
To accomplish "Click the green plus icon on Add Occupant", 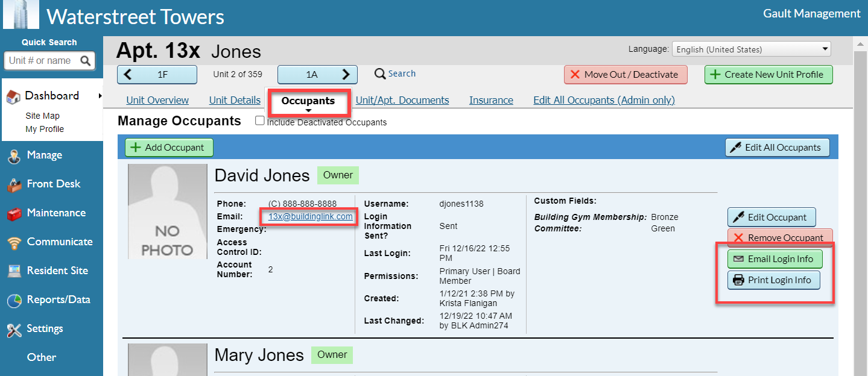I will click(136, 148).
